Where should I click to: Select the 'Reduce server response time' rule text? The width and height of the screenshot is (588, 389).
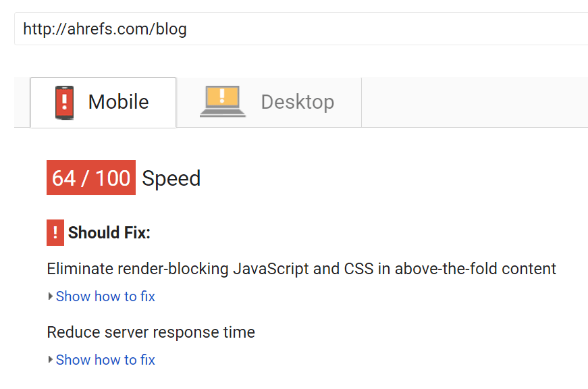[x=151, y=332]
